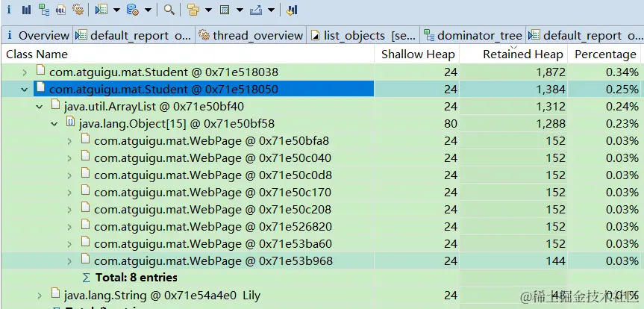The image size is (644, 309).
Task: Click the object icon of Student @ 0x71e518038
Action: [x=40, y=71]
